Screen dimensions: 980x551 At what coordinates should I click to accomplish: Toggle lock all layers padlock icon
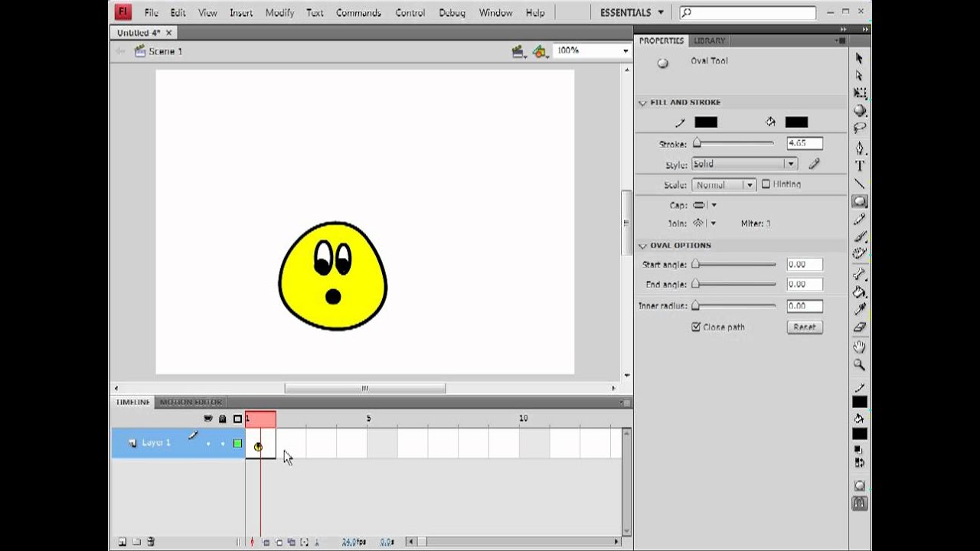223,419
